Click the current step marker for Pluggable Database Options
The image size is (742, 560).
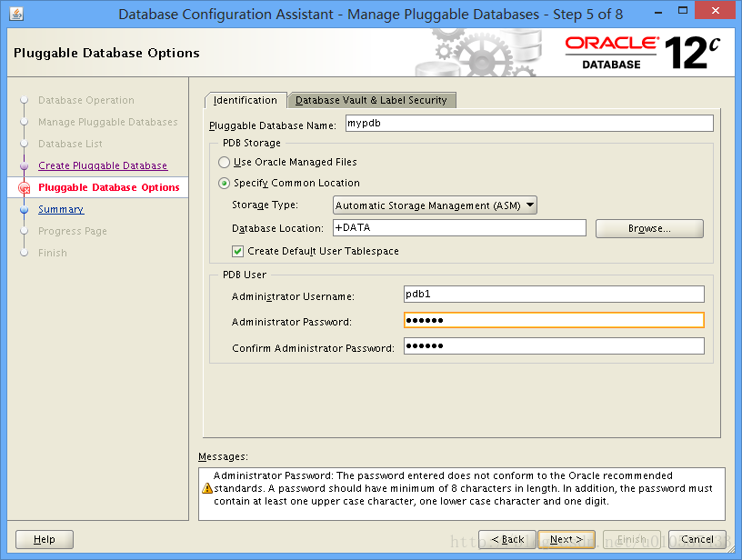25,188
